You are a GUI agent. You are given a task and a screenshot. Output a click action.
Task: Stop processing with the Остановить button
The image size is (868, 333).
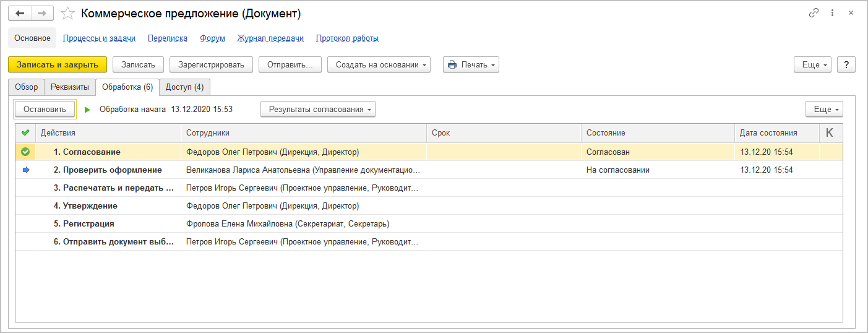(x=45, y=110)
